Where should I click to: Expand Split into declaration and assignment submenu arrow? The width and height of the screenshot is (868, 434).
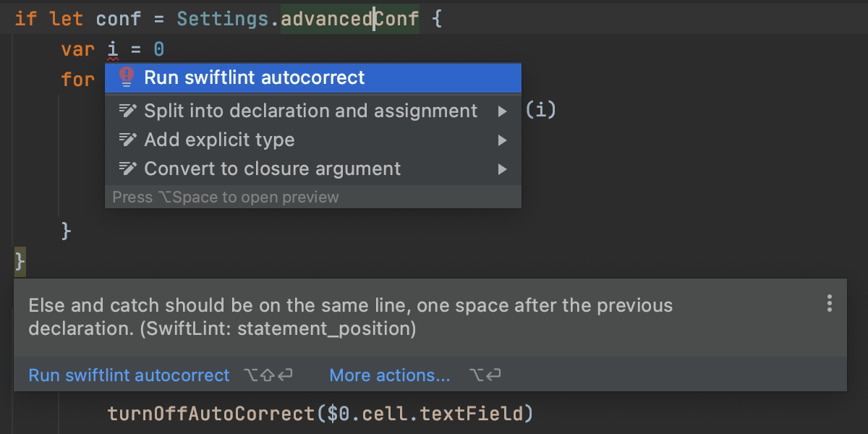[502, 111]
